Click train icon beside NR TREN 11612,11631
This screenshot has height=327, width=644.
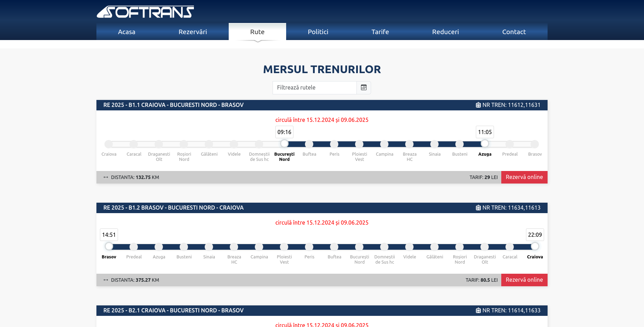click(478, 105)
